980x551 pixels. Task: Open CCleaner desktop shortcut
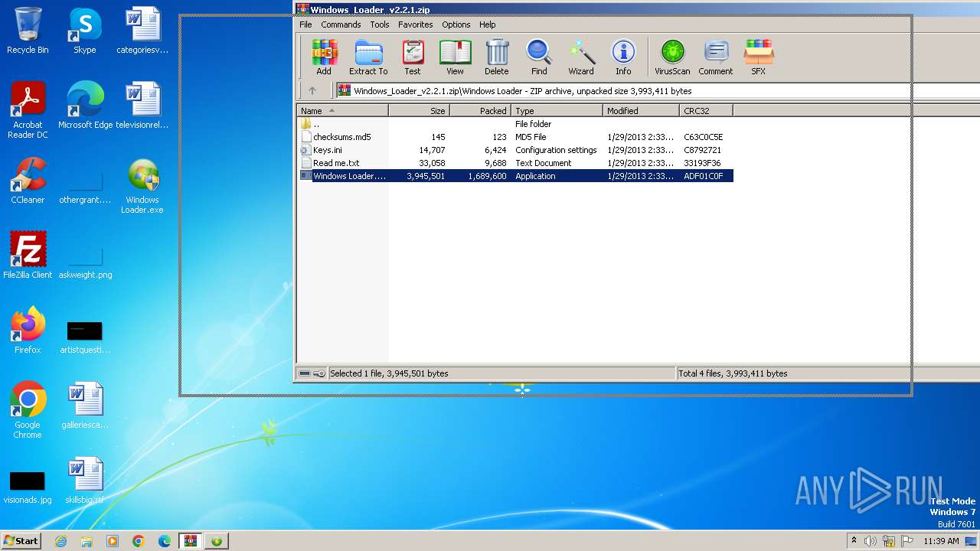pos(28,181)
